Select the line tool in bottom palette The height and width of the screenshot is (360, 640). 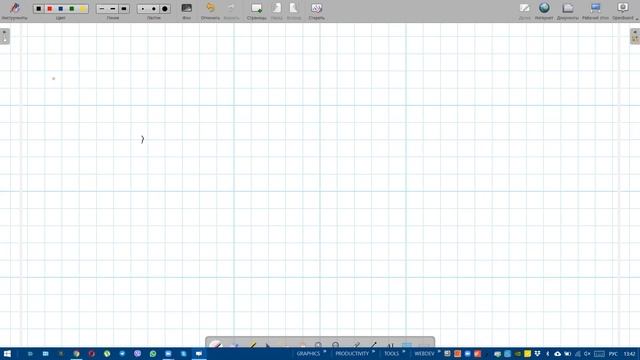373,345
